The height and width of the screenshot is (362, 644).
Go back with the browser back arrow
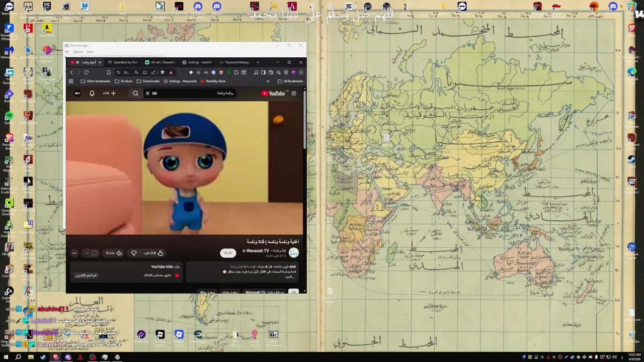[71, 72]
